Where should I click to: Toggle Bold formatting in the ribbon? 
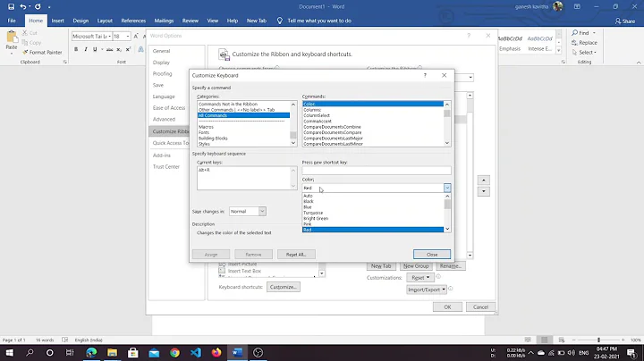tap(76, 49)
